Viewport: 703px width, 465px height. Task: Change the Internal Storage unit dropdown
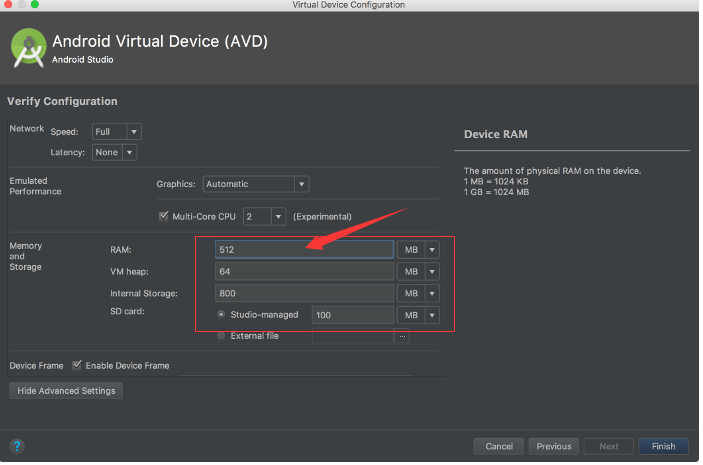coord(418,293)
